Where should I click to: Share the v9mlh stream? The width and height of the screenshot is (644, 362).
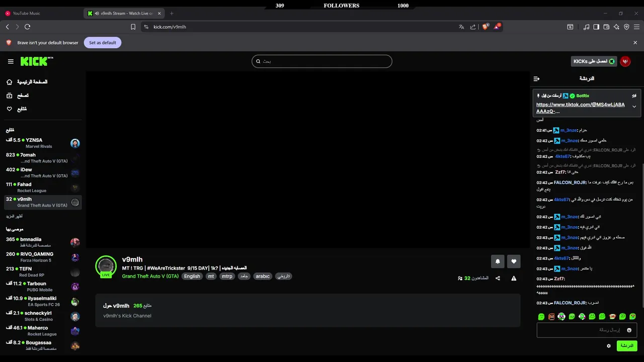498,278
